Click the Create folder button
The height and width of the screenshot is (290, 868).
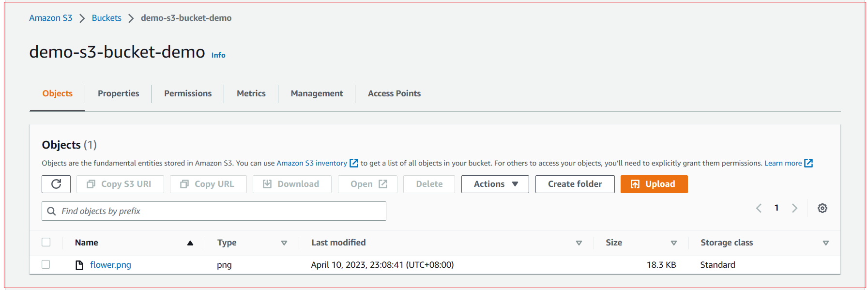pos(575,184)
